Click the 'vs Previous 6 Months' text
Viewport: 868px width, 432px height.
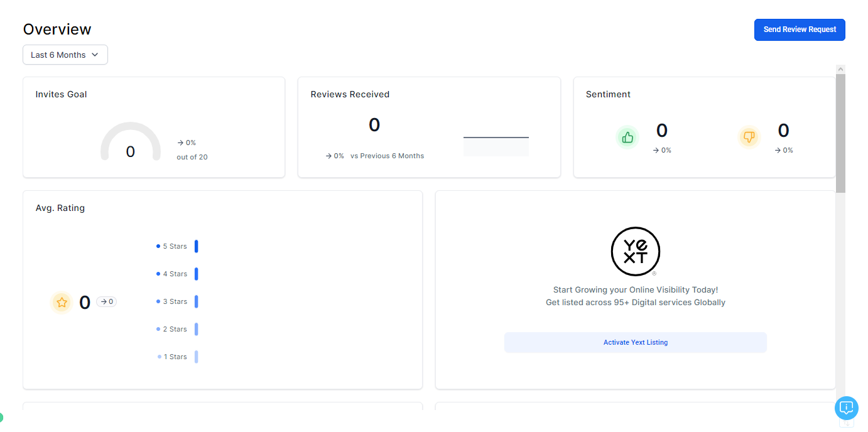point(388,156)
